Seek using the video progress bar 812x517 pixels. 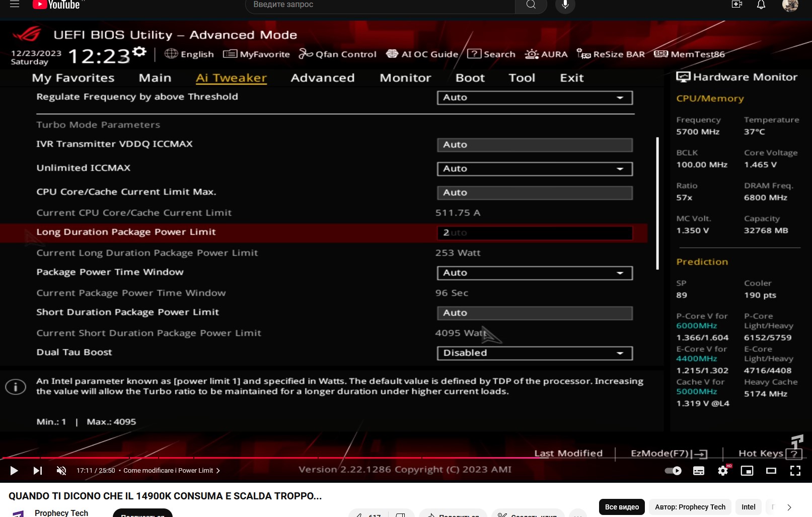point(406,458)
